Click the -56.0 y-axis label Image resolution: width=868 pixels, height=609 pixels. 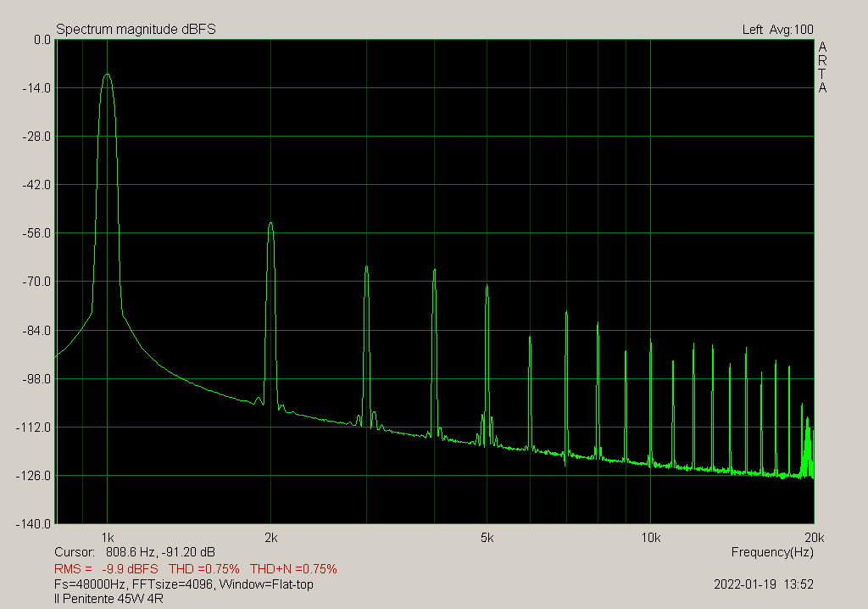pyautogui.click(x=36, y=233)
